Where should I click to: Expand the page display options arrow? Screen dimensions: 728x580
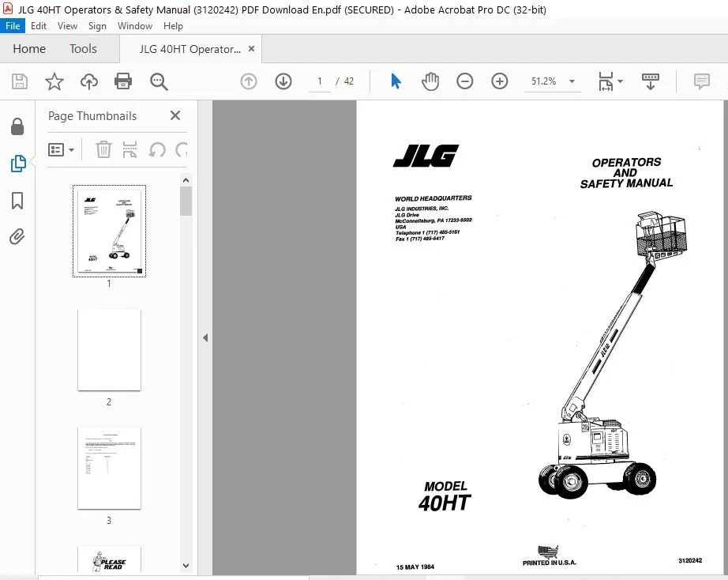tap(620, 81)
